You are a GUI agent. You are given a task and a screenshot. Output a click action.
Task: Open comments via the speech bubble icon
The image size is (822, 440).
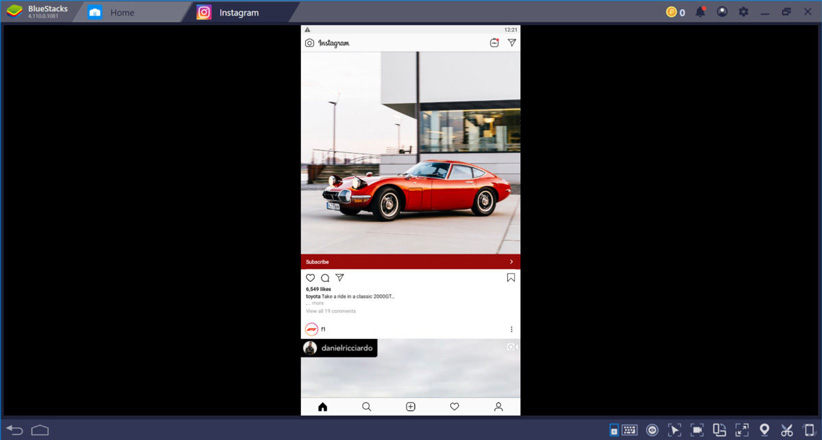(x=325, y=278)
